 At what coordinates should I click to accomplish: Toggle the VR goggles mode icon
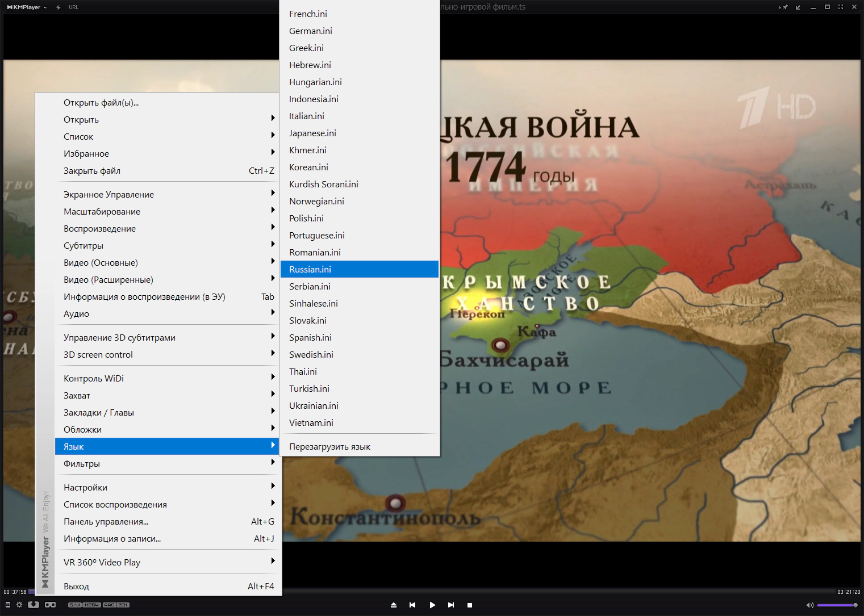coord(50,605)
